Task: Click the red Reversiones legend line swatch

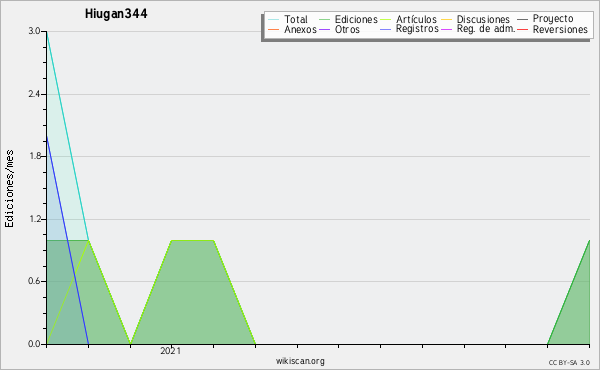Action: (522, 30)
